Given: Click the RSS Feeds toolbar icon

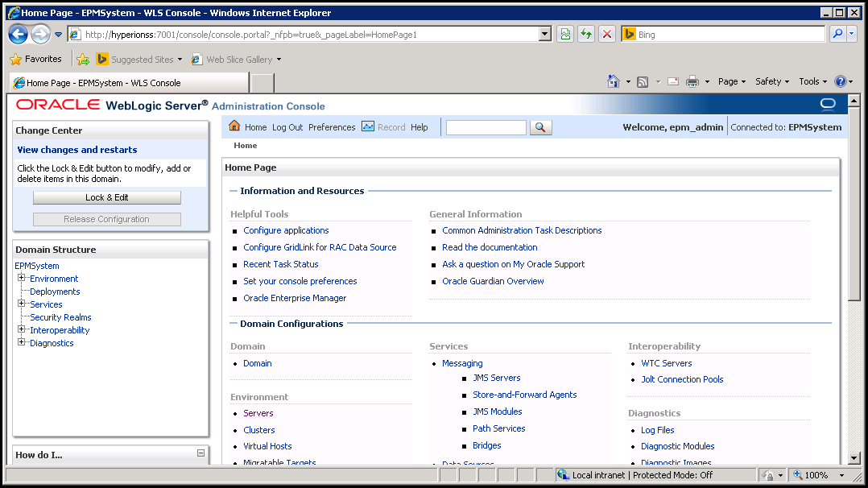Looking at the screenshot, I should point(643,82).
